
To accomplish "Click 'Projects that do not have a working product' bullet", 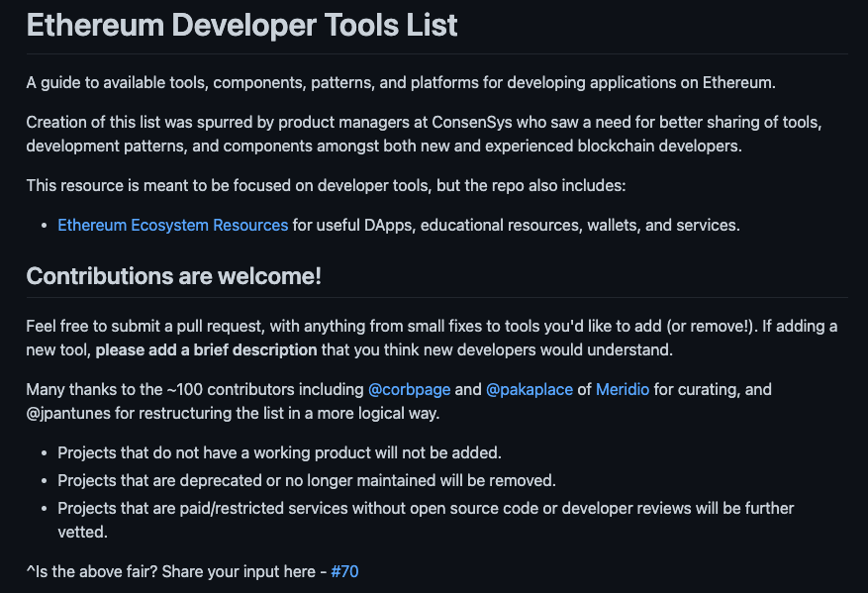I will coord(279,452).
